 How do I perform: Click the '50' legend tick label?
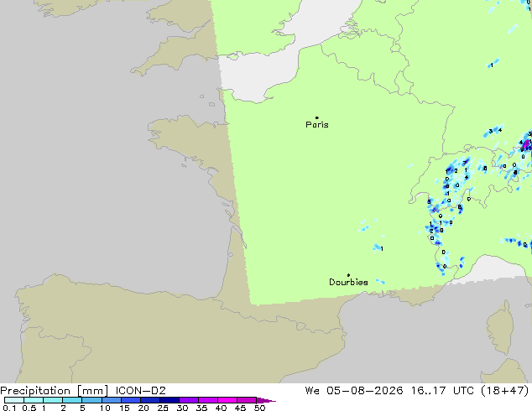[x=259, y=408]
